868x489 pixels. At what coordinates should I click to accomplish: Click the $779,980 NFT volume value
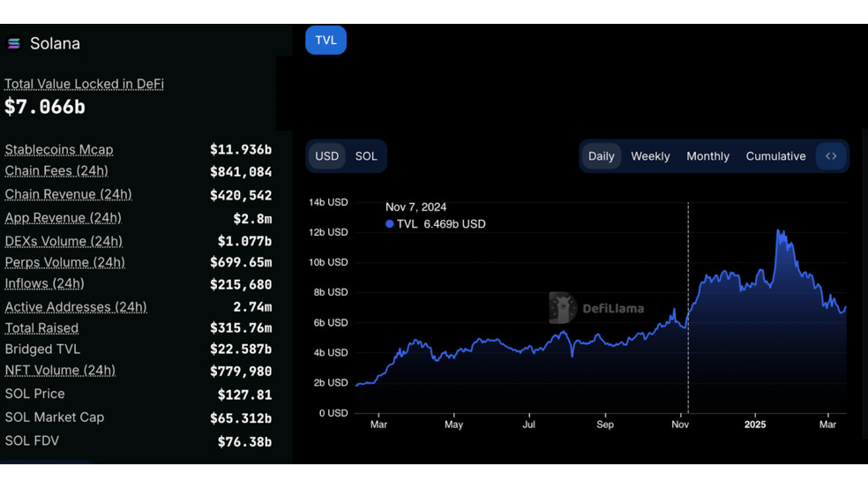[241, 371]
